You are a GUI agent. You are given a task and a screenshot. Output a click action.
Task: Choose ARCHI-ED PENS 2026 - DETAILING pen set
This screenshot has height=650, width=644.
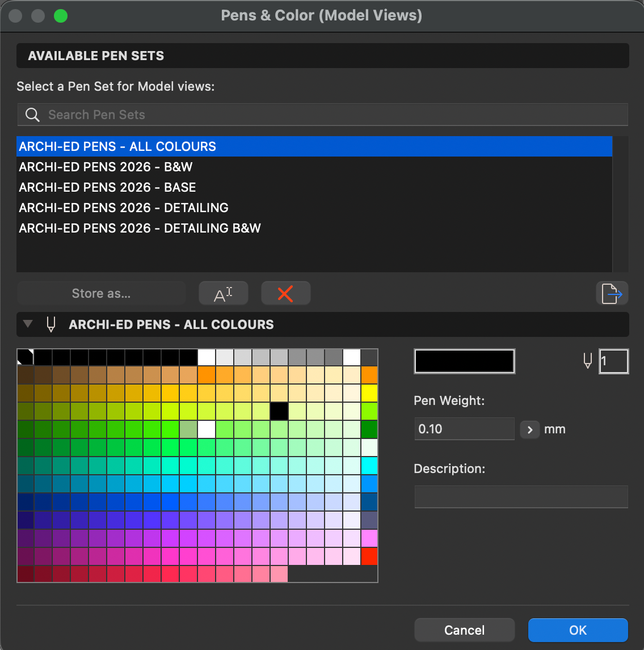pos(124,208)
